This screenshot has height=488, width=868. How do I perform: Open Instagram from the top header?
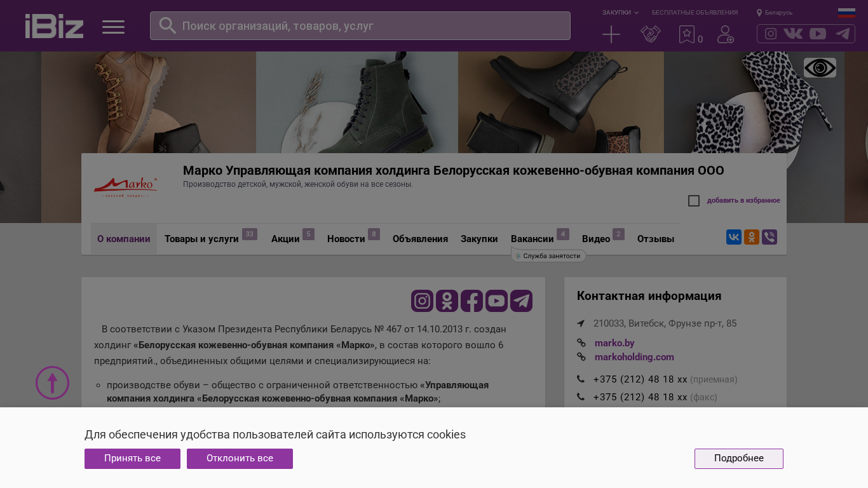pos(771,34)
